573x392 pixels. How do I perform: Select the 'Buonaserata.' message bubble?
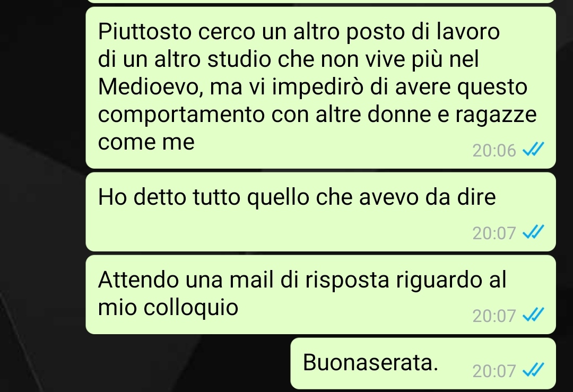[x=423, y=363]
